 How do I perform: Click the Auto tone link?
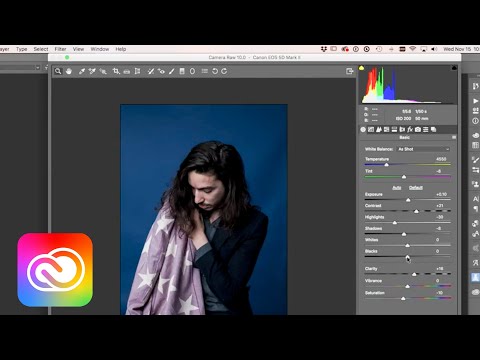[x=396, y=188]
